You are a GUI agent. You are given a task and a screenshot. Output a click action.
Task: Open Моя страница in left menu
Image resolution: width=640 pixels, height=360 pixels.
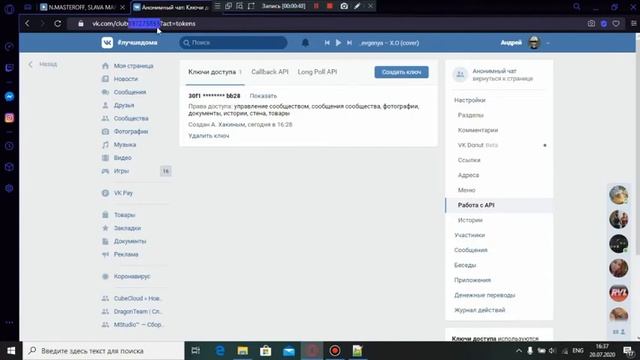(133, 66)
